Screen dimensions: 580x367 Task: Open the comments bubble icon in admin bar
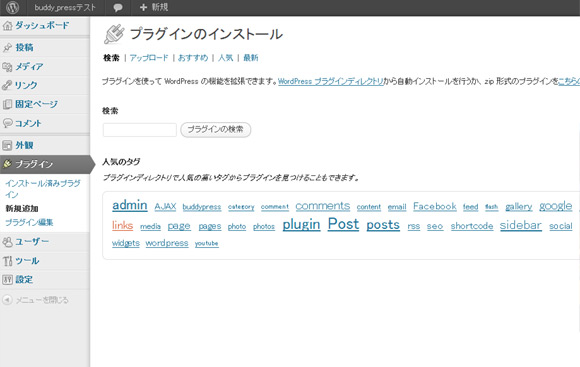click(118, 7)
